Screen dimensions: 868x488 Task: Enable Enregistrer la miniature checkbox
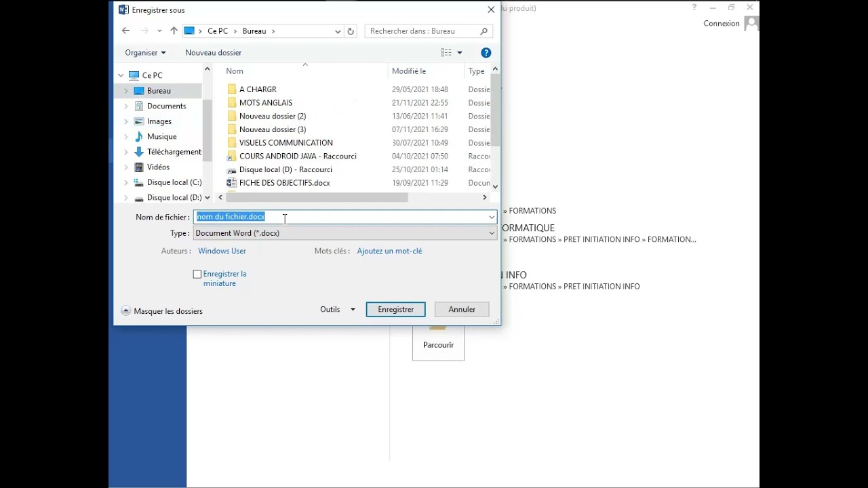[x=197, y=274]
